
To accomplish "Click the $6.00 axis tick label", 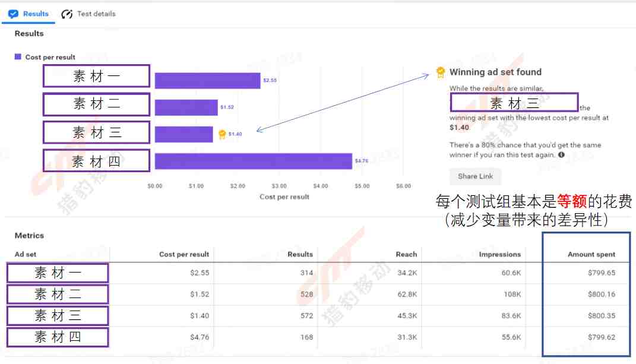I will click(404, 186).
